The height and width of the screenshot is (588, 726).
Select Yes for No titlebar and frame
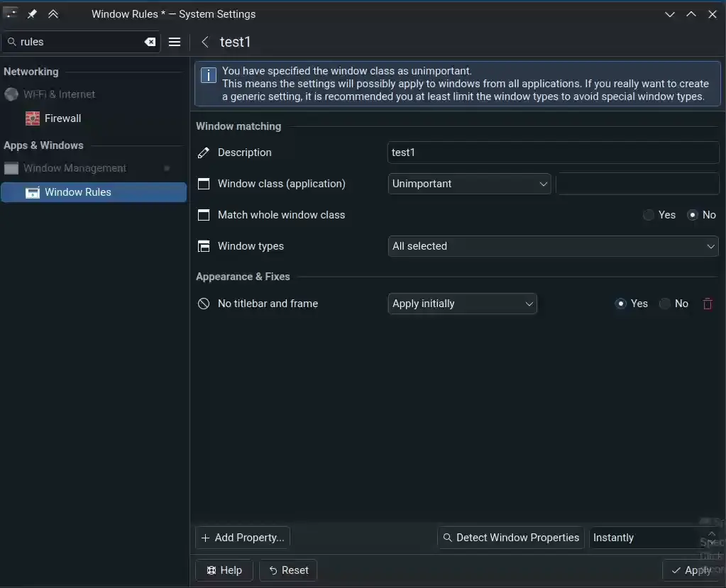(631, 304)
